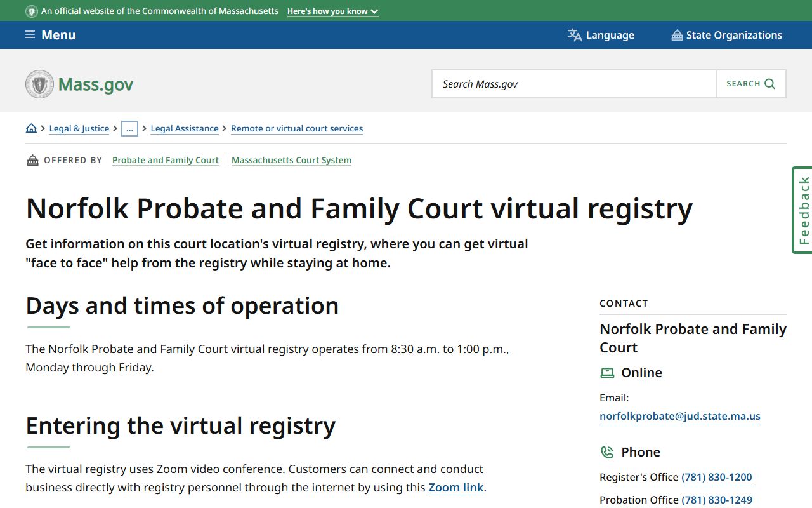
Task: Click the page title 'Norfolk Probate and Family Court virtual registry'
Action: click(x=359, y=208)
